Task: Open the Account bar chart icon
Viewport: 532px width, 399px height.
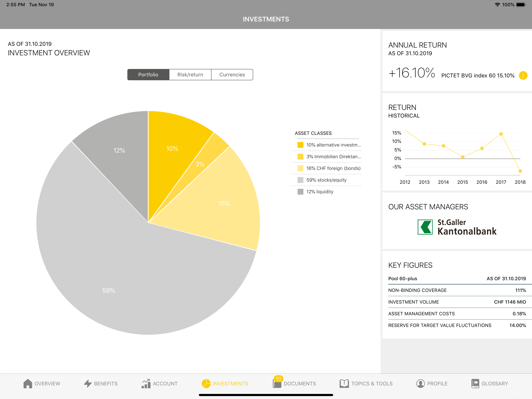Action: click(146, 383)
